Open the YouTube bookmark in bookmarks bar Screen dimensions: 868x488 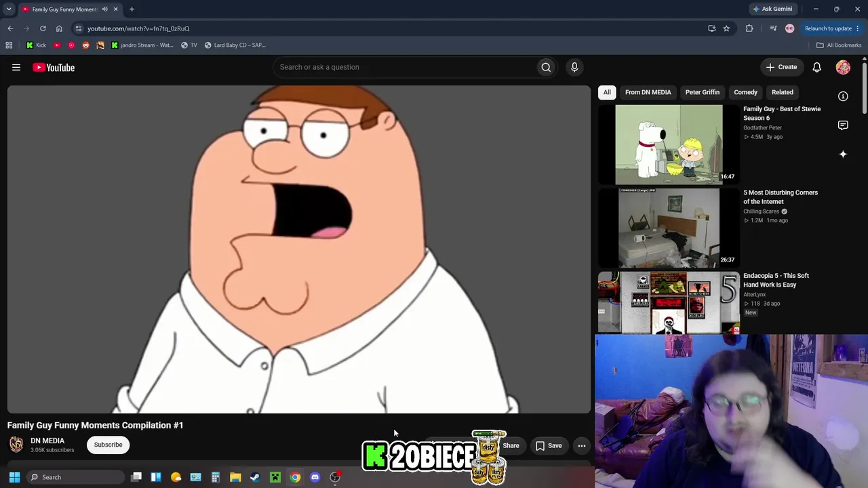click(57, 45)
